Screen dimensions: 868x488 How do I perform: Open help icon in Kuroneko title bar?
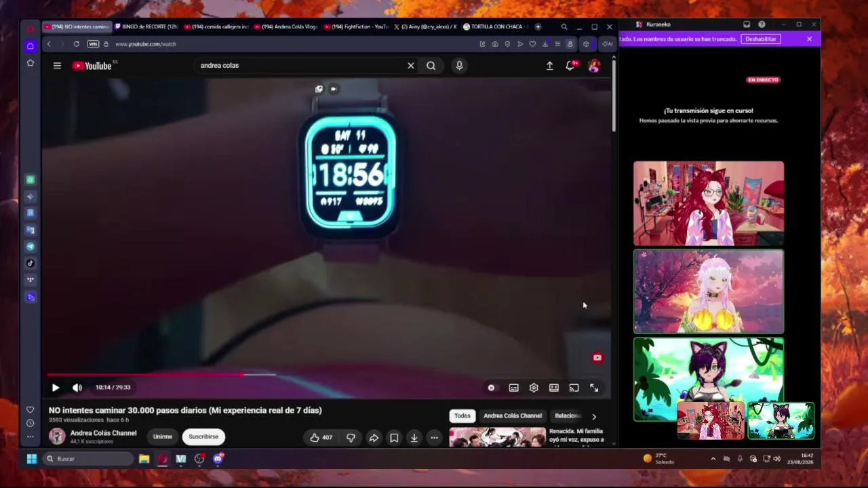tap(762, 24)
